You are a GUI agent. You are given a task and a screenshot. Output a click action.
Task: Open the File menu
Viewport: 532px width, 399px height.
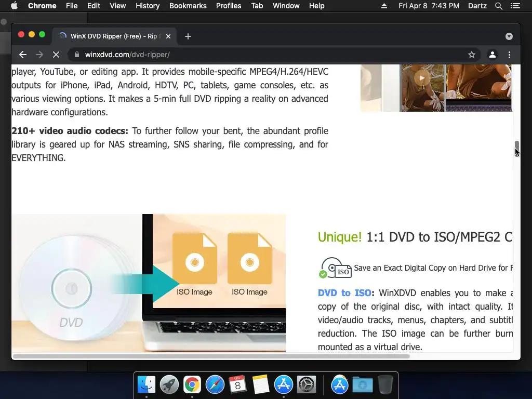(x=72, y=6)
